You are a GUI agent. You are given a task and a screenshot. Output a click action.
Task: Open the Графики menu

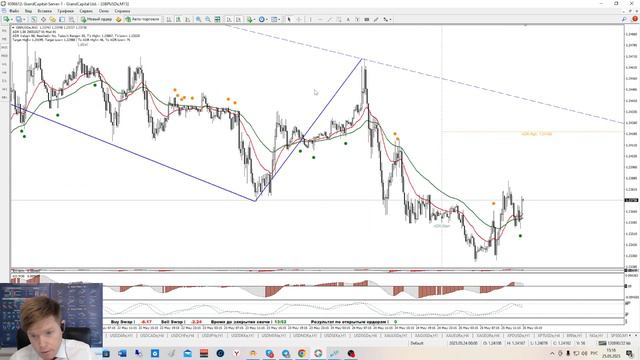coord(65,11)
